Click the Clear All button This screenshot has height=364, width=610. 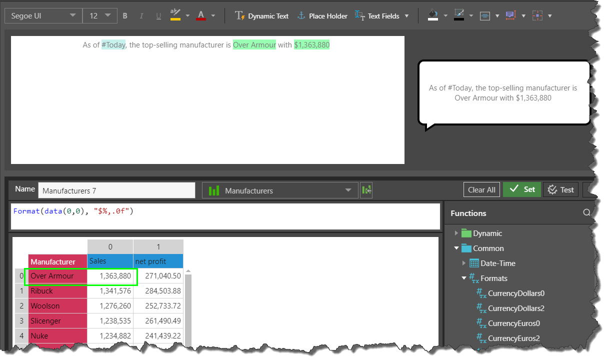[x=481, y=189]
